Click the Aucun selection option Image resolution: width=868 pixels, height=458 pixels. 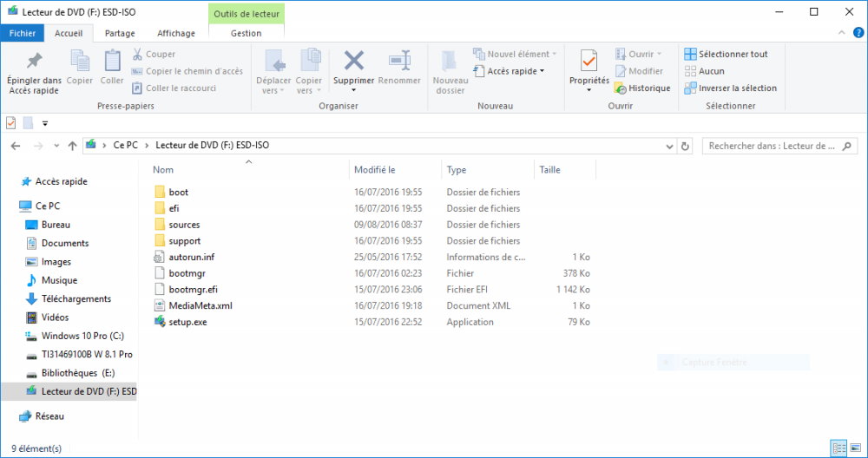click(704, 71)
